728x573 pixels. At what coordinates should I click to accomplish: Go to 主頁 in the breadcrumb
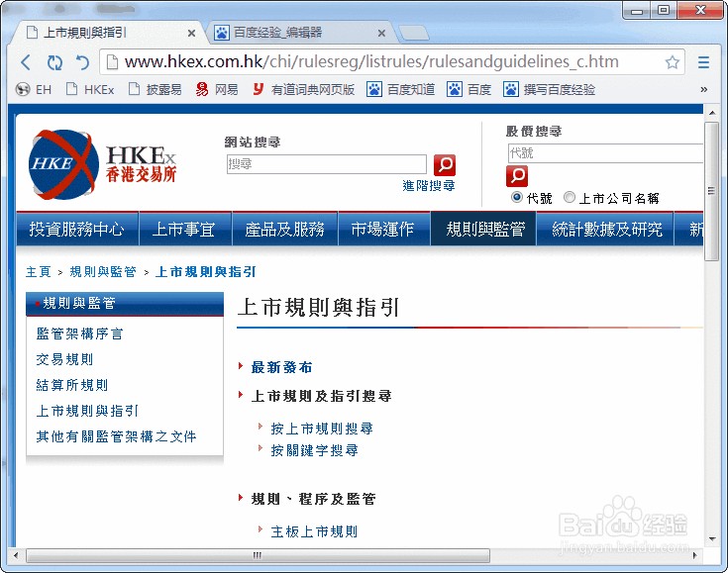[38, 272]
